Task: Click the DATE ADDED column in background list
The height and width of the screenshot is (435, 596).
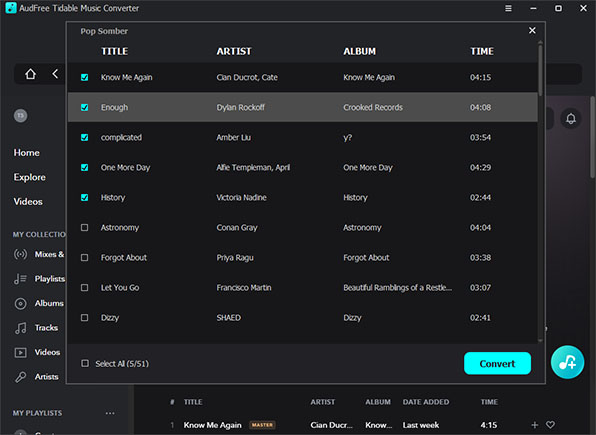Action: 426,402
